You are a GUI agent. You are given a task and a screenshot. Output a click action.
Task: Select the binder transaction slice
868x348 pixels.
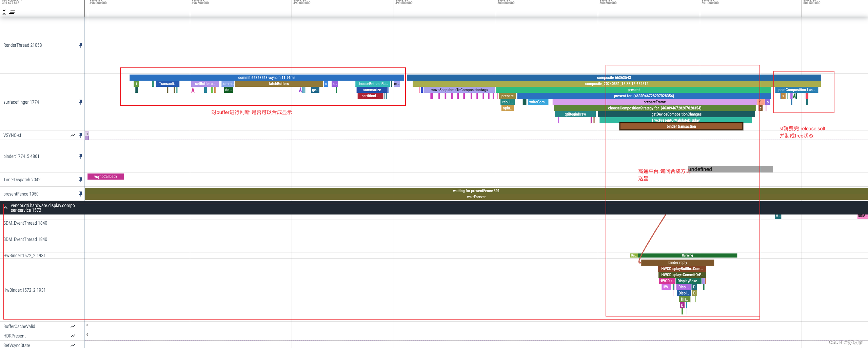pos(681,126)
